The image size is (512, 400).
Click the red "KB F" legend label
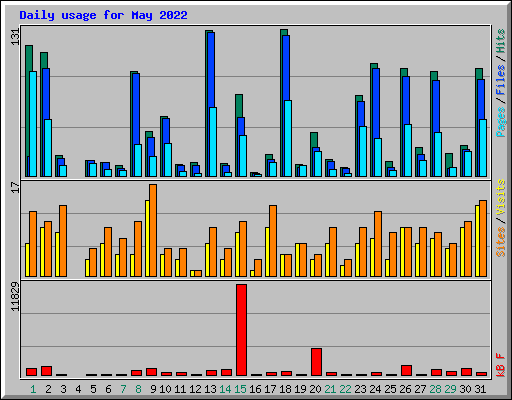(500, 365)
